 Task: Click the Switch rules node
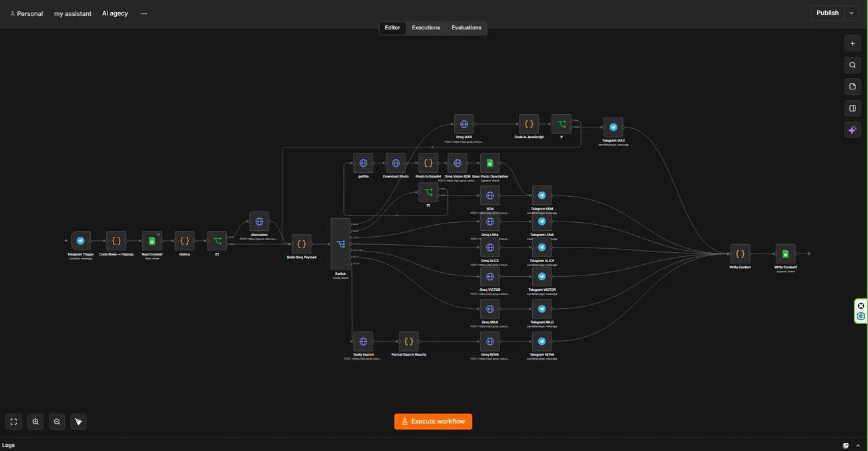coord(341,244)
